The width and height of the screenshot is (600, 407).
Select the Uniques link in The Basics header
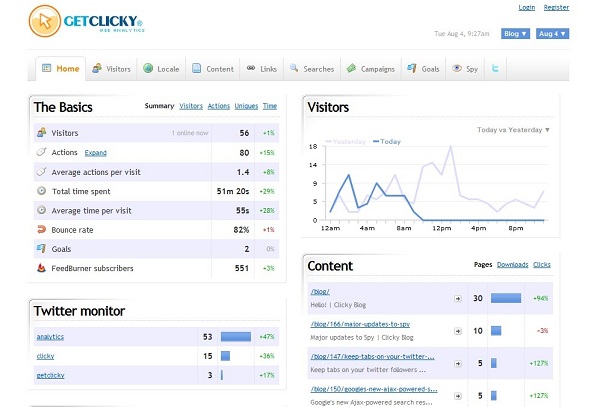tap(246, 106)
